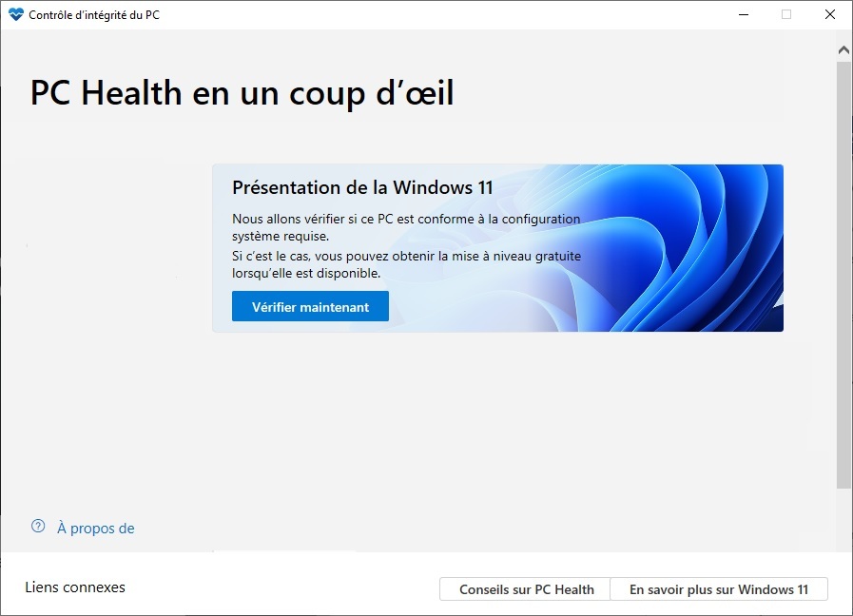Click the scrollbar up arrow
Screen dimensions: 853x616
click(843, 50)
